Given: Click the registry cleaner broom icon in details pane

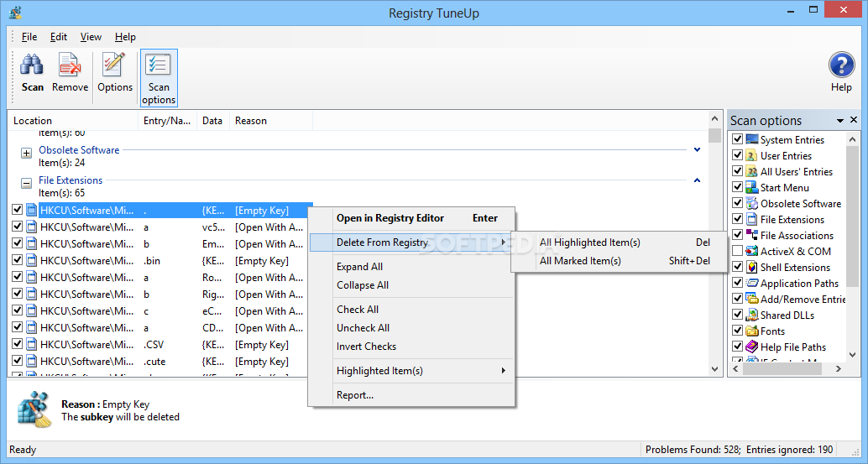Looking at the screenshot, I should coord(35,409).
